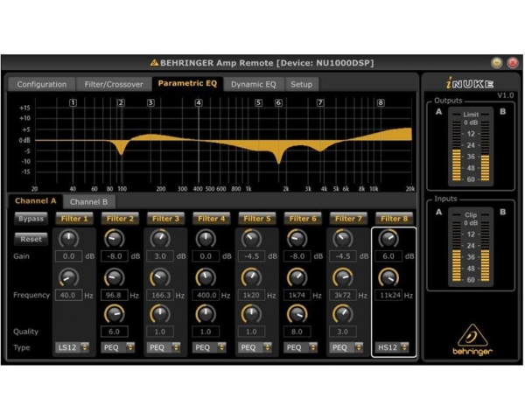Screen dimensions: 525x420
Task: Click the input channel B level meter
Action: pos(485,247)
